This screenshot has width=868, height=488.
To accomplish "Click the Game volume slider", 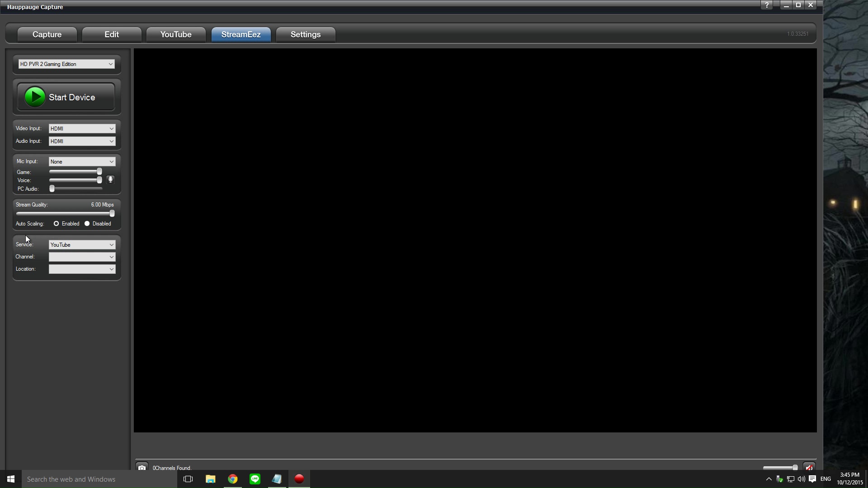I will (75, 172).
